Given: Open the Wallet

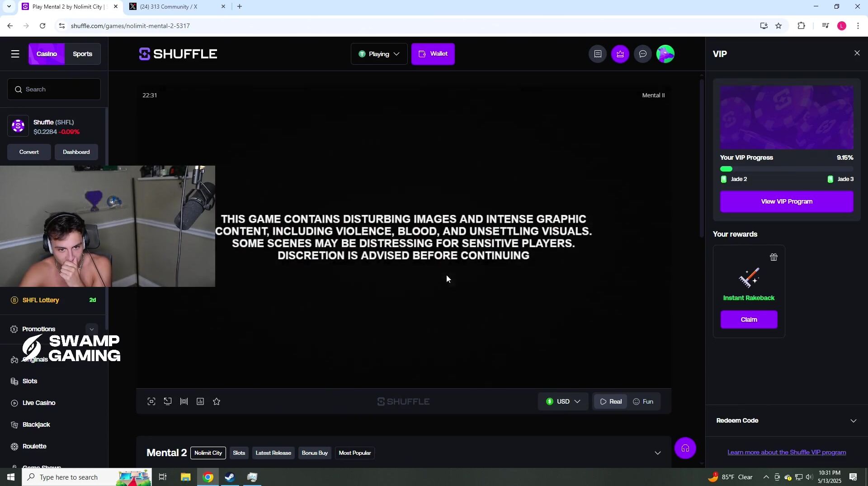Looking at the screenshot, I should coord(433,54).
